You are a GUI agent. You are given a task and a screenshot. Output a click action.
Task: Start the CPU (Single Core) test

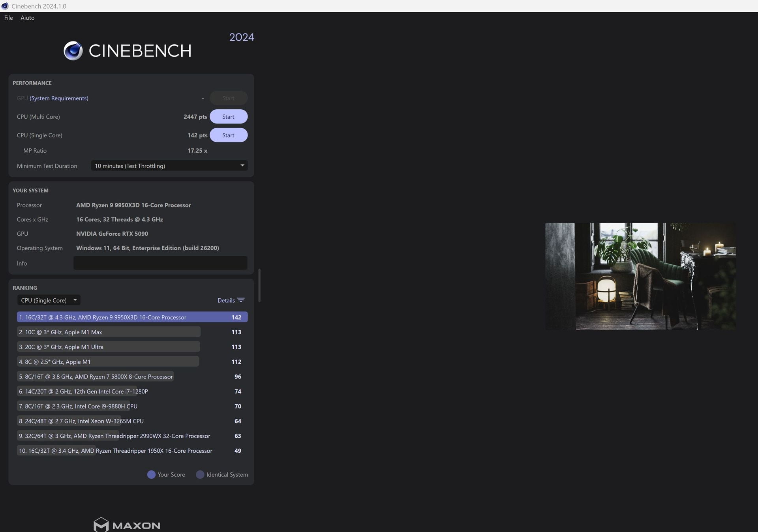click(x=229, y=135)
